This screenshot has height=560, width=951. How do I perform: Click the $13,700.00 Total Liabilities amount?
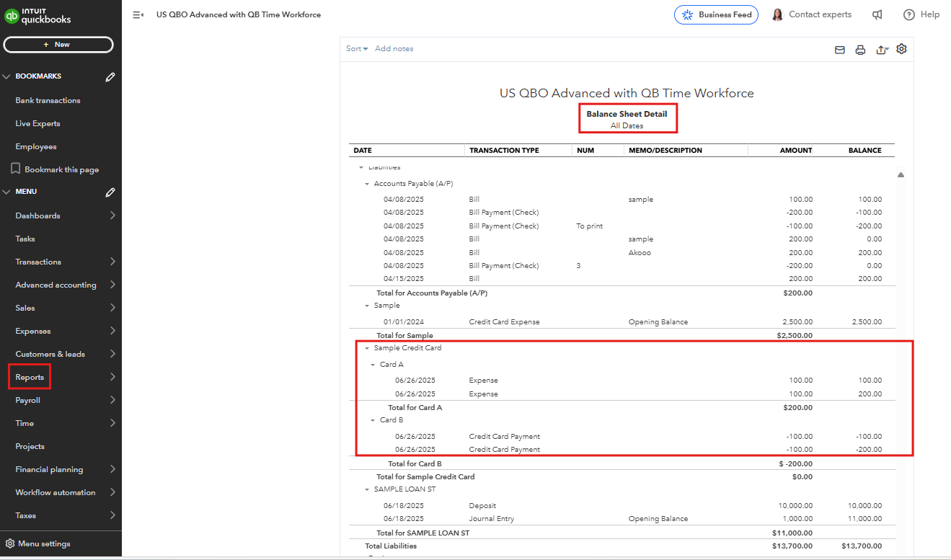tap(792, 546)
